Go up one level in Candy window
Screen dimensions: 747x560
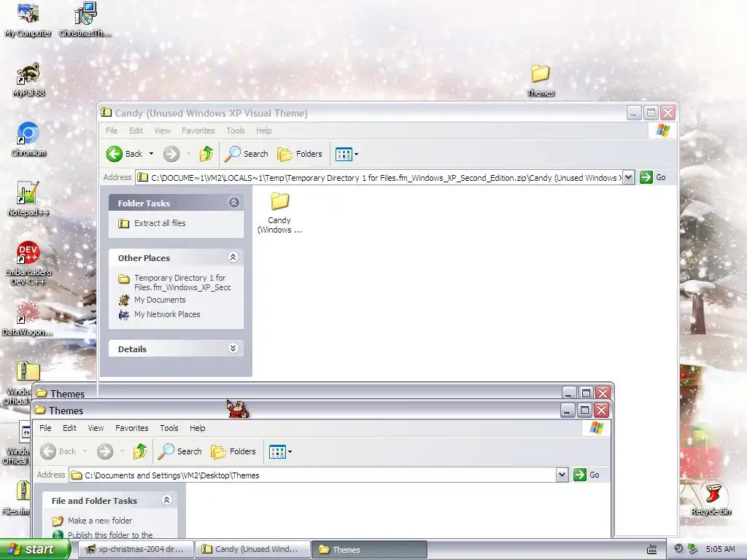click(206, 154)
